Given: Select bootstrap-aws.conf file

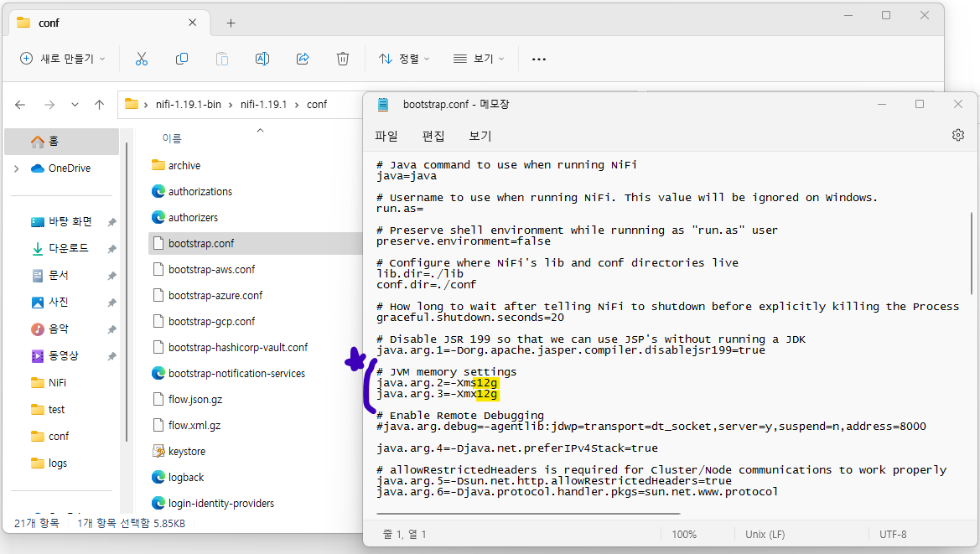Looking at the screenshot, I should [x=212, y=270].
